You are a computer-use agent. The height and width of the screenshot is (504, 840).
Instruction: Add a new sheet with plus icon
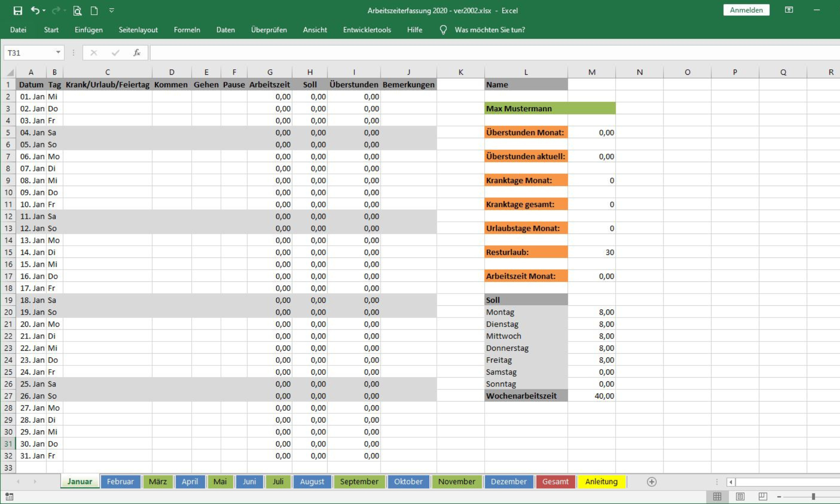(x=651, y=482)
